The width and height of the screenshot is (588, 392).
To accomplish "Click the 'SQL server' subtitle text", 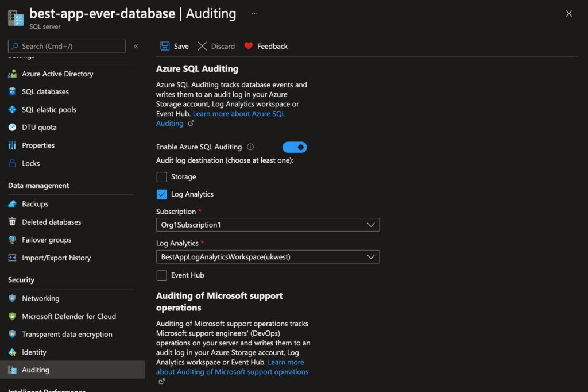I will tap(45, 26).
